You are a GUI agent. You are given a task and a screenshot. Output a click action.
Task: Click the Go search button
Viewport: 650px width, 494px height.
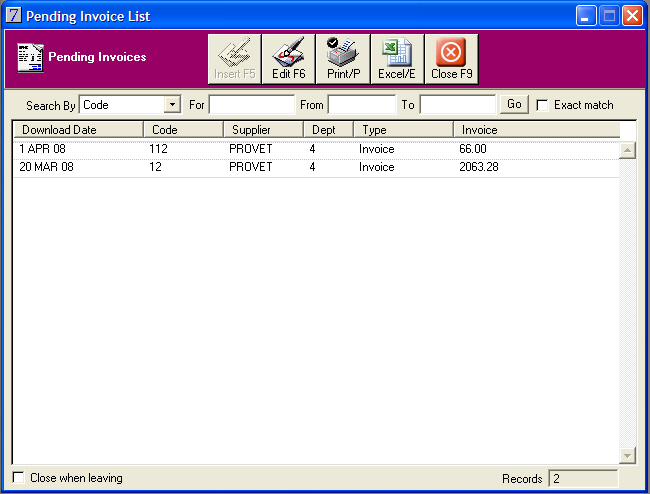pos(514,104)
